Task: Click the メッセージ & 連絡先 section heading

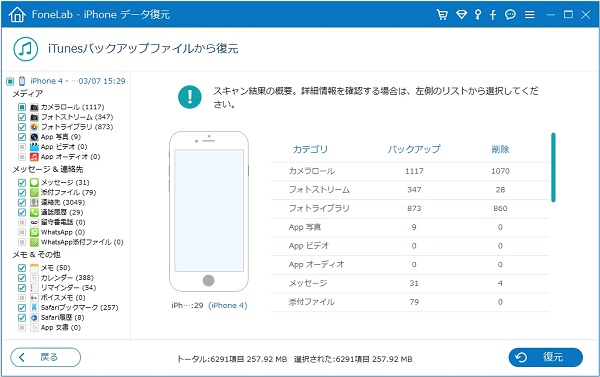Action: click(48, 169)
